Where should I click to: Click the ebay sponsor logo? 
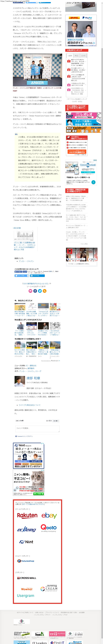[49, 516]
